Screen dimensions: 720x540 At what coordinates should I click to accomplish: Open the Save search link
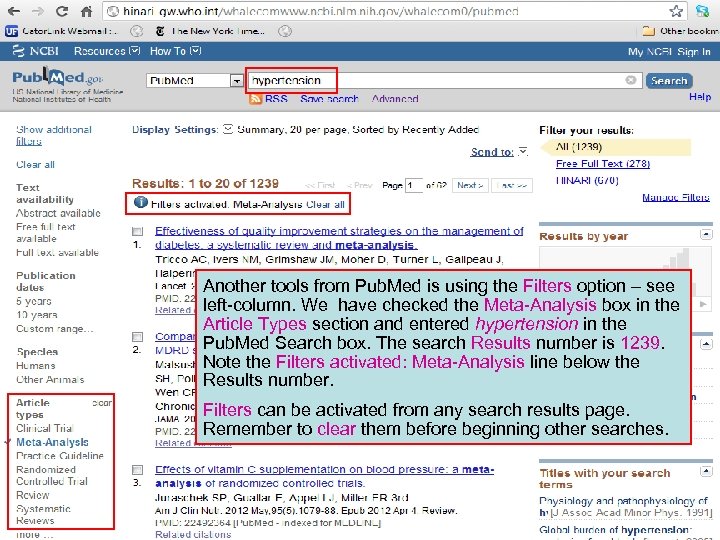[x=329, y=99]
